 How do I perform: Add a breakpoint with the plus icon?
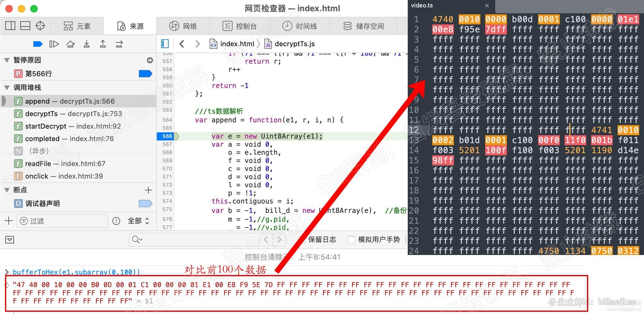tap(148, 190)
